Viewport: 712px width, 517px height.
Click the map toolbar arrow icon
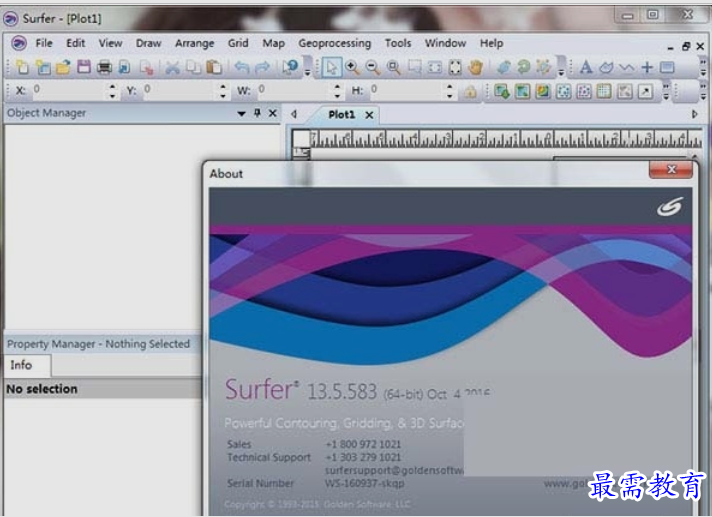(645, 91)
